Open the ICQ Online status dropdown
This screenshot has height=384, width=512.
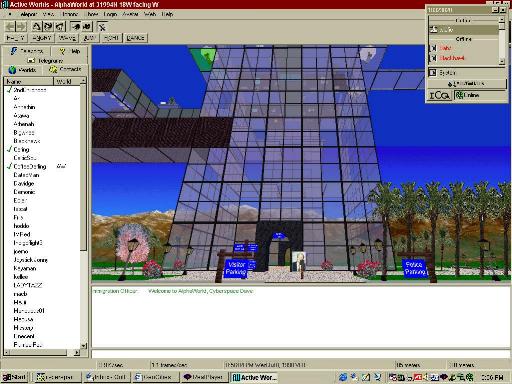[x=480, y=96]
